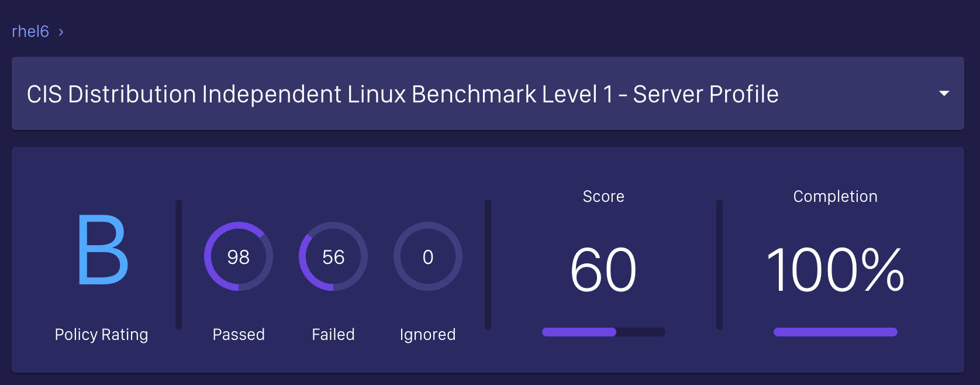Viewport: 980px width, 385px height.
Task: Click the score value 60
Action: coord(603,270)
